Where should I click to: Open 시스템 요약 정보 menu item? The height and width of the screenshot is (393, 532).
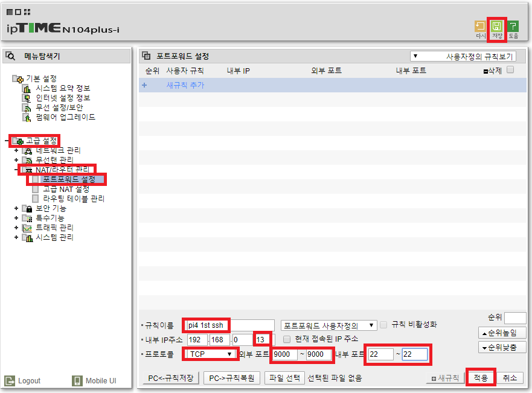point(63,88)
